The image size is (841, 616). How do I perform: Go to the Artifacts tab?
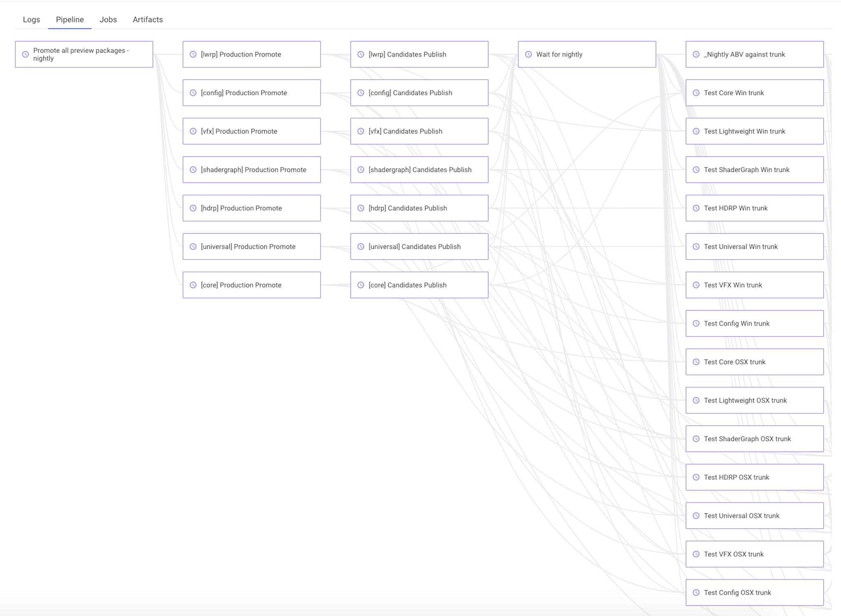[x=148, y=19]
